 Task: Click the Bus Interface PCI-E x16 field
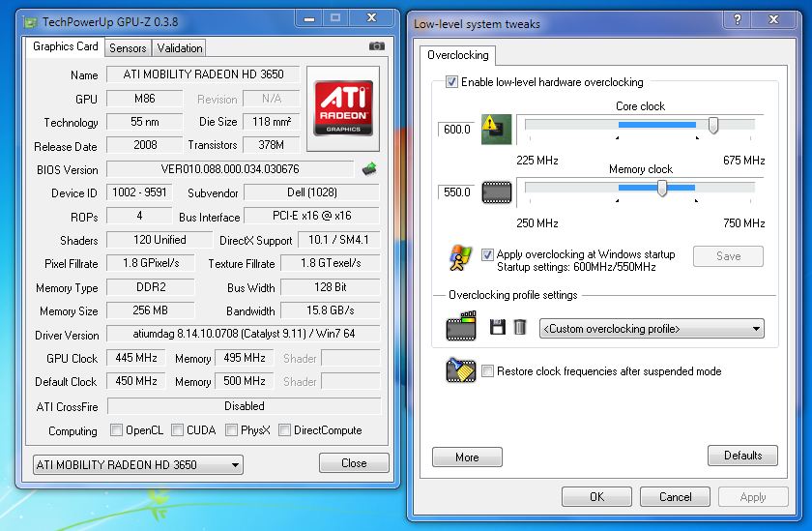(x=311, y=216)
